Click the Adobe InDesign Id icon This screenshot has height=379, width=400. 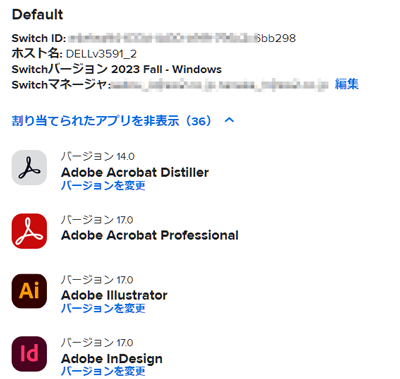click(29, 354)
